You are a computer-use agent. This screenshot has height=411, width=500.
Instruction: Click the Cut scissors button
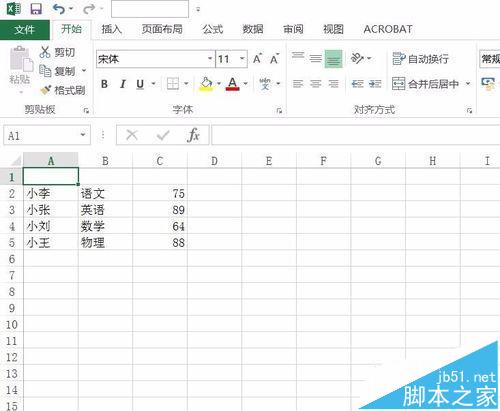point(57,52)
